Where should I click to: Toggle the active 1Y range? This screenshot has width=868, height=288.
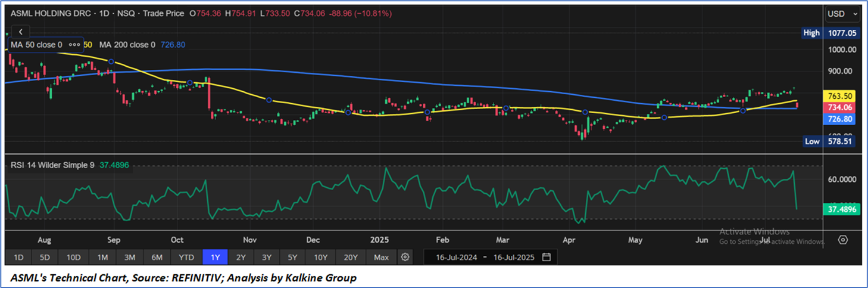[215, 257]
